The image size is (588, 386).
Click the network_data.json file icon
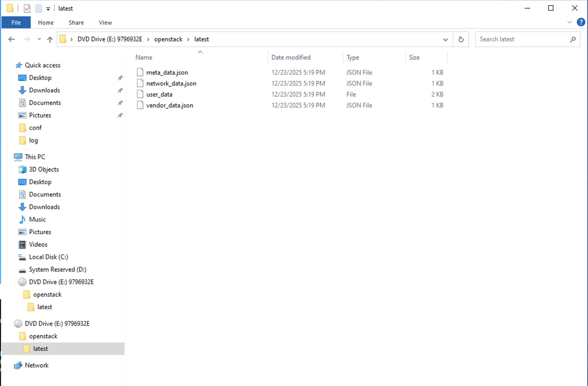pyautogui.click(x=140, y=83)
